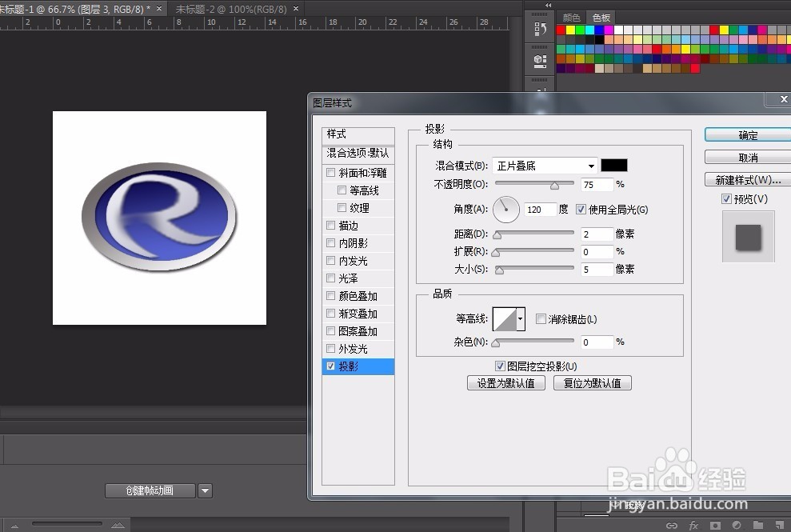The height and width of the screenshot is (532, 791).
Task: Toggle 图层挖空投影 checkbox
Action: pos(500,366)
